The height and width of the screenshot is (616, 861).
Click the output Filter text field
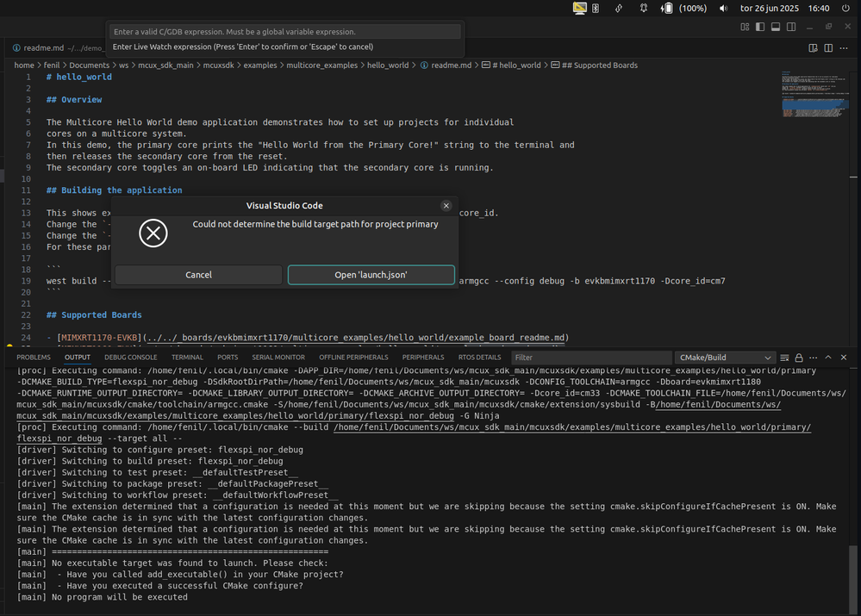591,358
